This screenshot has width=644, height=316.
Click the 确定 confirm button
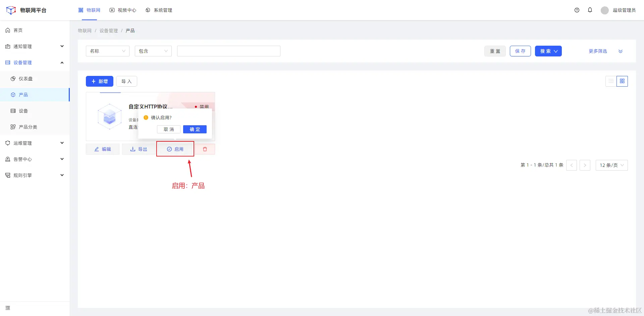click(x=195, y=129)
